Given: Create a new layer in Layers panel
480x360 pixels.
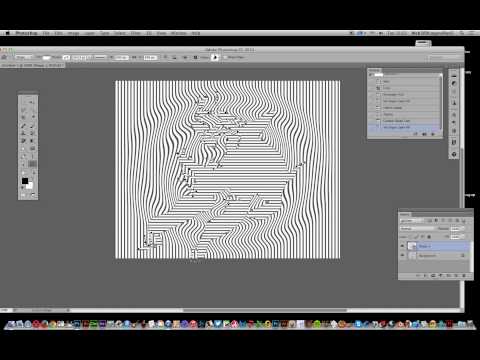Looking at the screenshot, I should point(456,276).
